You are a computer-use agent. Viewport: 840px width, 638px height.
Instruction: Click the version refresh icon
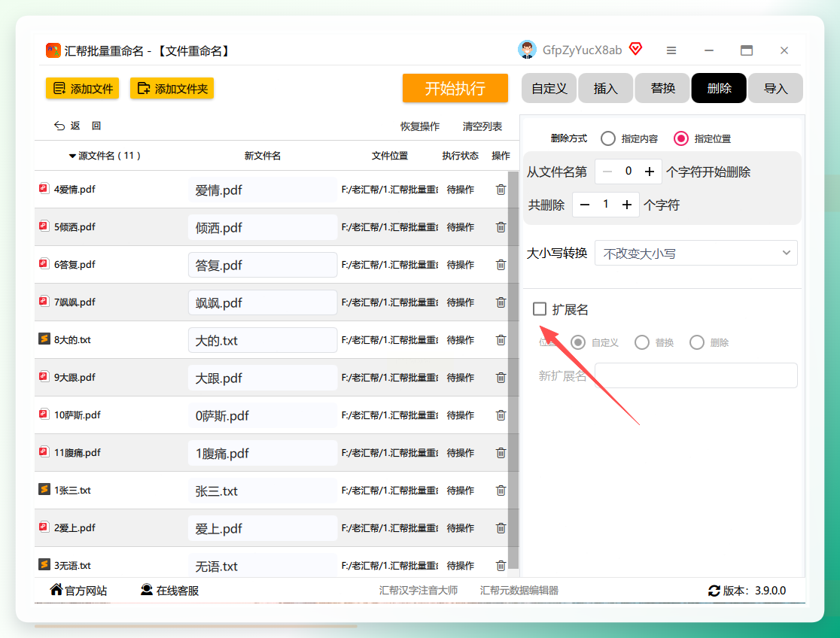click(x=714, y=591)
